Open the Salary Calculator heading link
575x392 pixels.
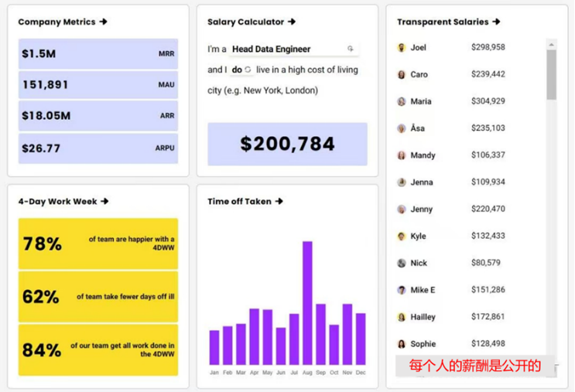(252, 22)
